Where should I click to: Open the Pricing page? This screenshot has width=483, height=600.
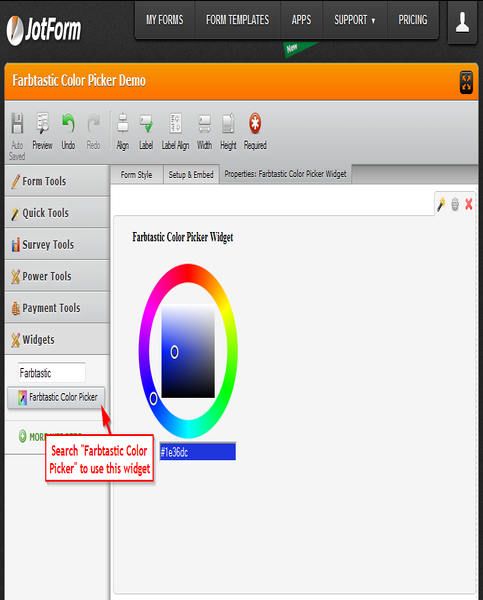pos(413,20)
